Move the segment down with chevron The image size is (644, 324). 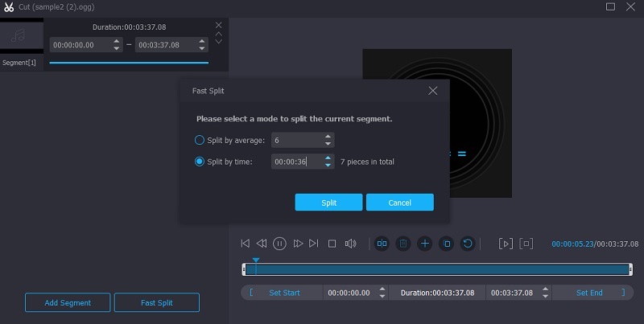218,42
